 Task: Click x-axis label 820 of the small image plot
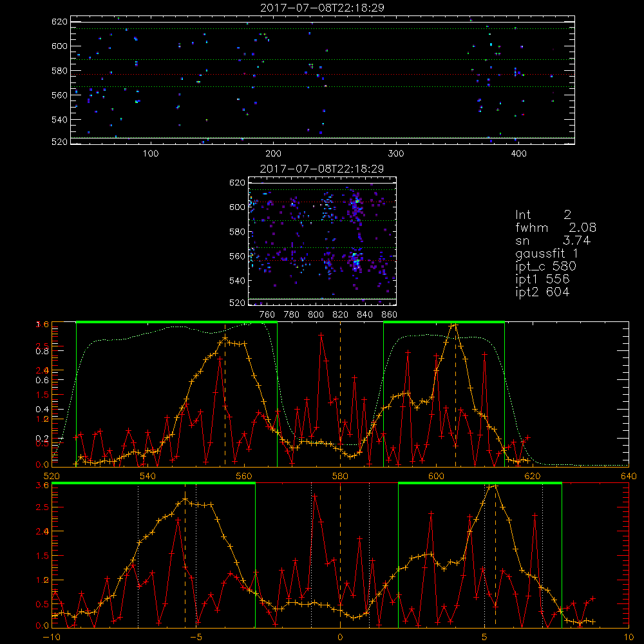click(x=341, y=315)
